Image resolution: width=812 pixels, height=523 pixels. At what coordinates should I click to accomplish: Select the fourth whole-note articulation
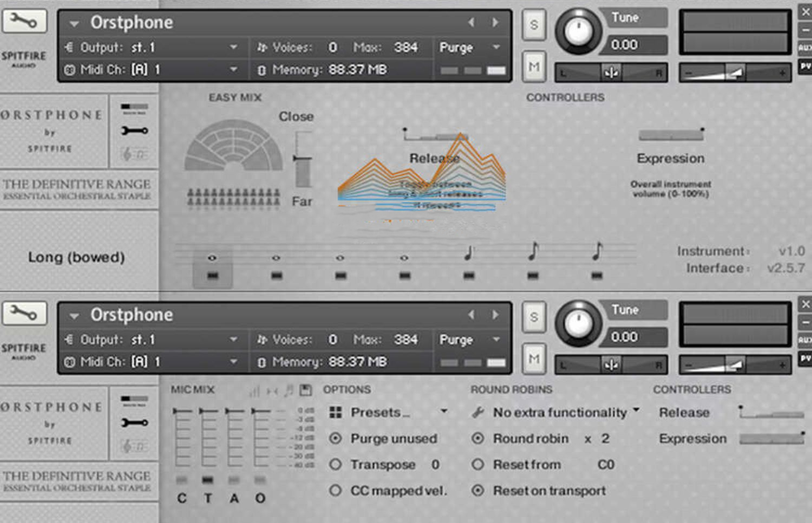click(x=404, y=258)
